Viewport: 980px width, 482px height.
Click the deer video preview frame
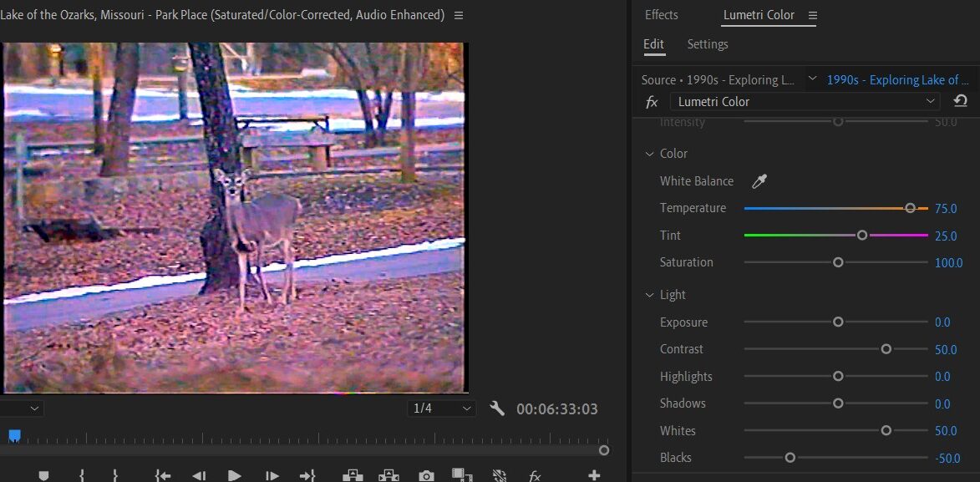click(x=235, y=217)
